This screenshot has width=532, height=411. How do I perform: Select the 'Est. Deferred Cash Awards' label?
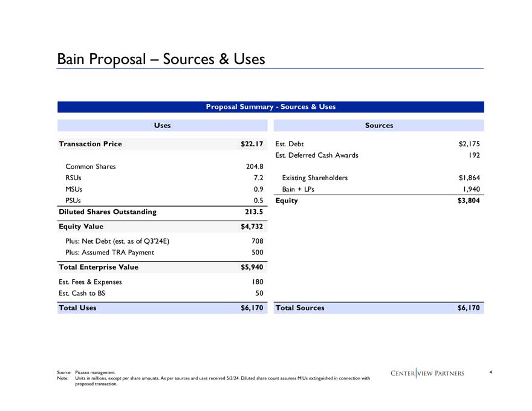click(x=317, y=155)
